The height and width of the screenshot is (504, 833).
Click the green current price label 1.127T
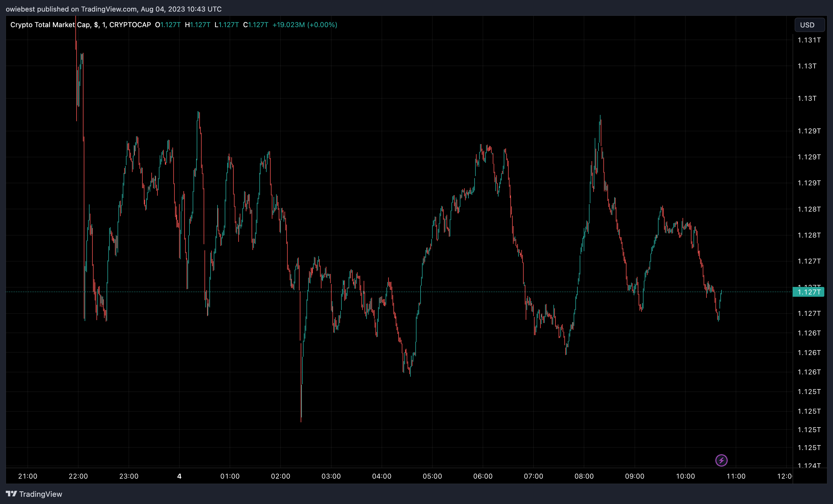click(808, 292)
